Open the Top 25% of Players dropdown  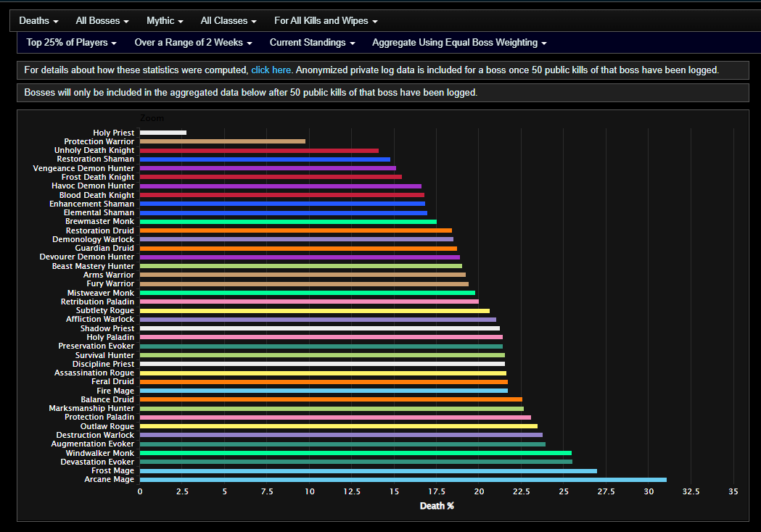(71, 43)
